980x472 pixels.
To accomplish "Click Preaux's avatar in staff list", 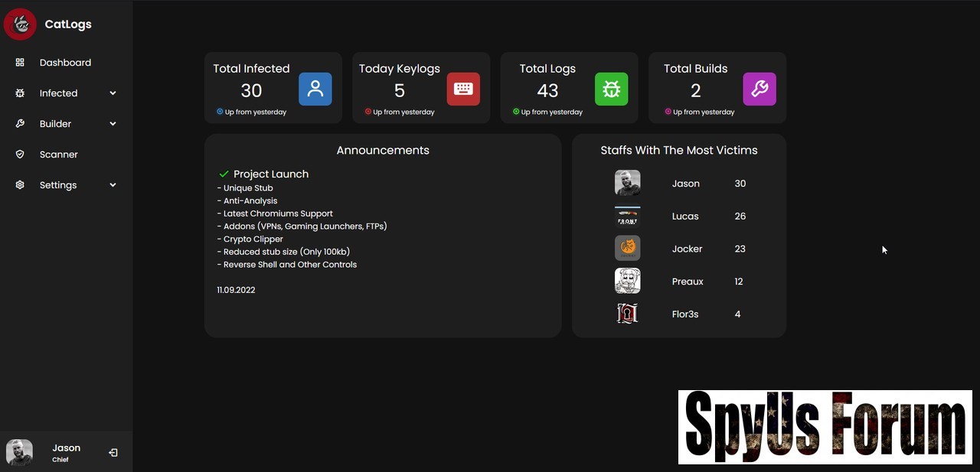I will (x=627, y=282).
